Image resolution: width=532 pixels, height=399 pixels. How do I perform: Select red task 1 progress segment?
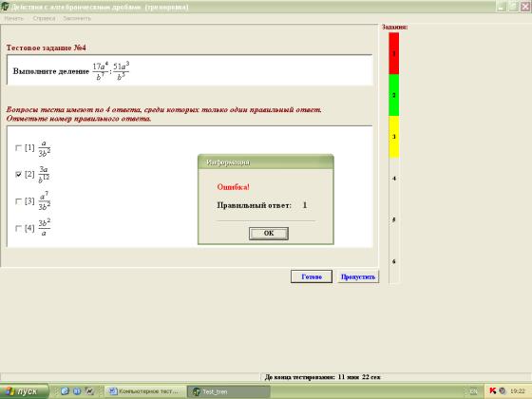[393, 53]
